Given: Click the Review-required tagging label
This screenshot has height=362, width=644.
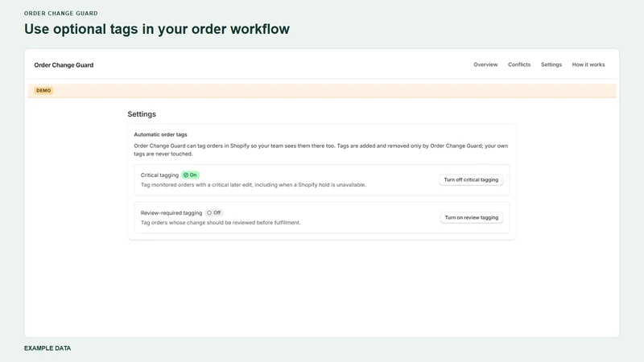Looking at the screenshot, I should click(171, 213).
